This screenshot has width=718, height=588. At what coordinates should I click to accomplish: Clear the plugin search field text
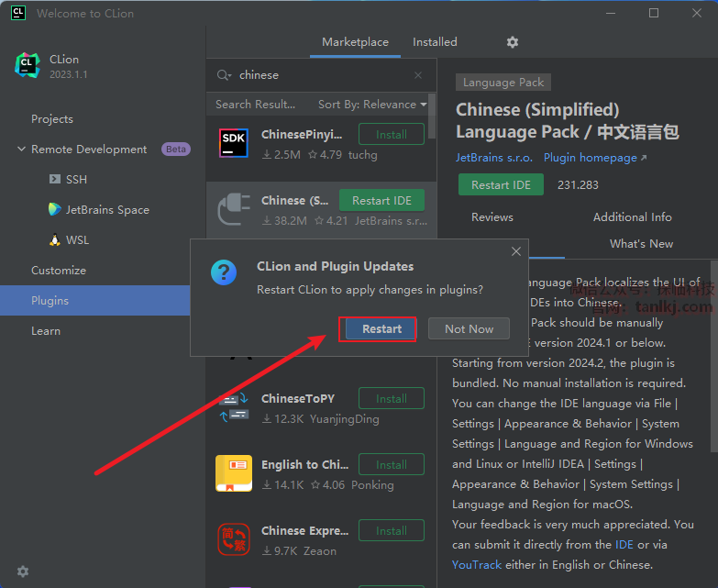[418, 75]
